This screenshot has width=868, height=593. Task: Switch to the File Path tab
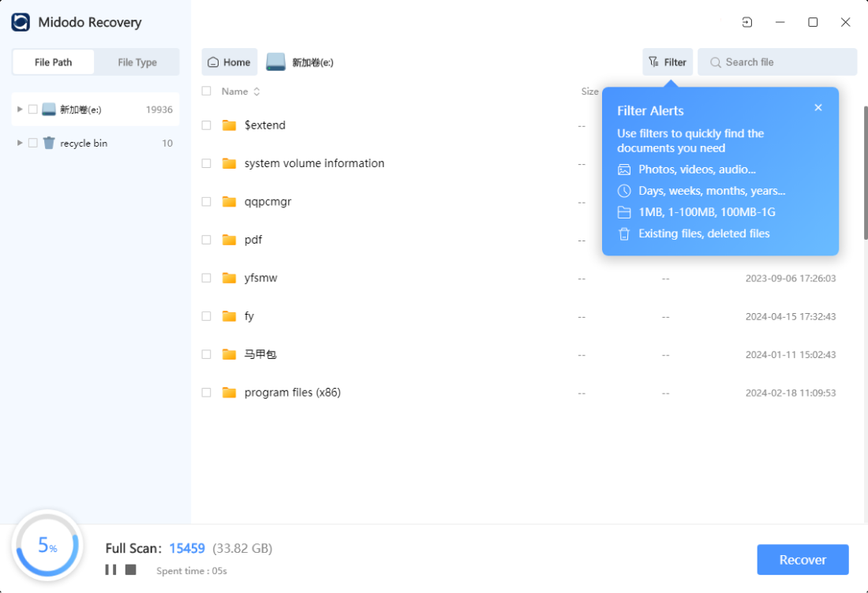click(x=53, y=62)
